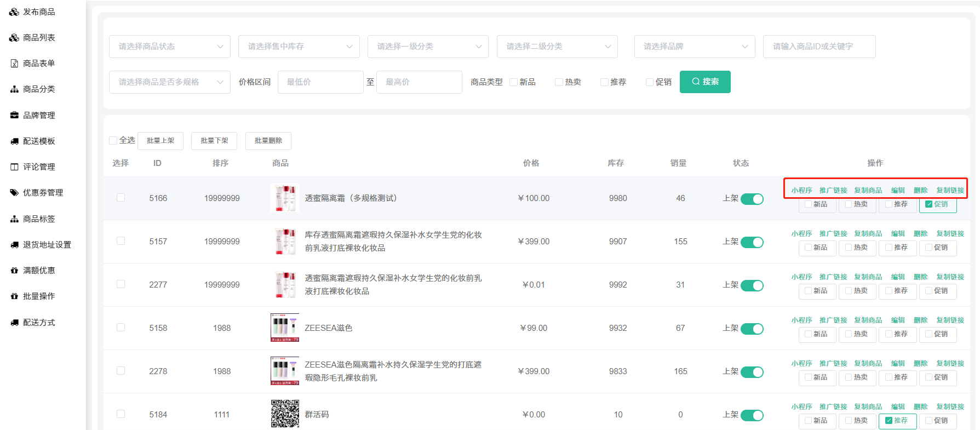This screenshot has width=980, height=430.
Task: Open 商品列表 in the sidebar menu
Action: [x=39, y=38]
